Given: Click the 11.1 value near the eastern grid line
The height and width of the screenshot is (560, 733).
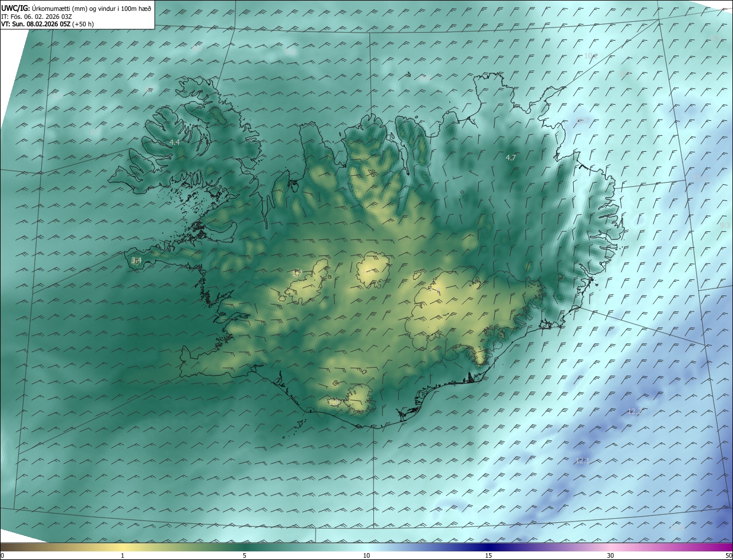Looking at the screenshot, I should click(x=700, y=178).
